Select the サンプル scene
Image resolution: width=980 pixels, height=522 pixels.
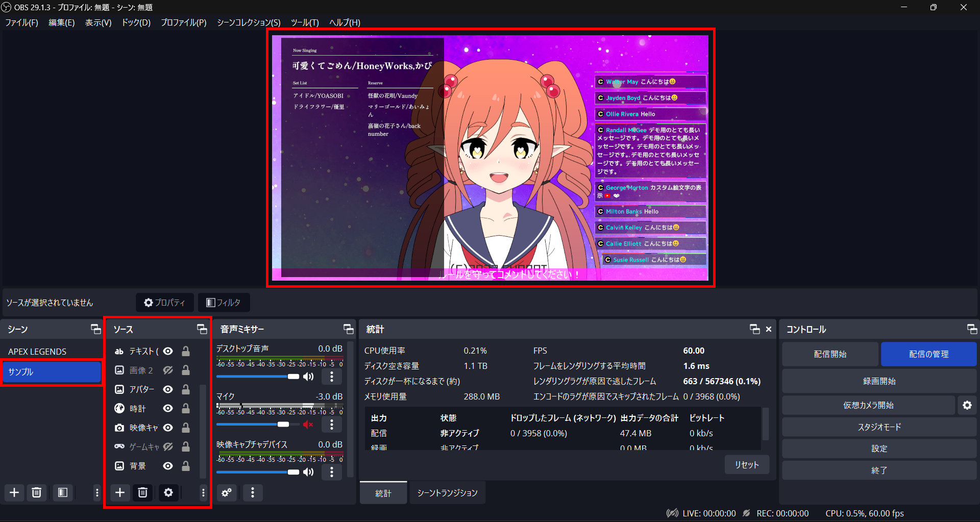(51, 372)
